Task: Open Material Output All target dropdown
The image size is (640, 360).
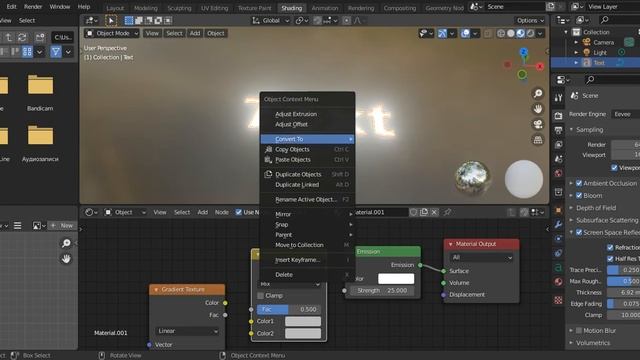Action: click(481, 258)
